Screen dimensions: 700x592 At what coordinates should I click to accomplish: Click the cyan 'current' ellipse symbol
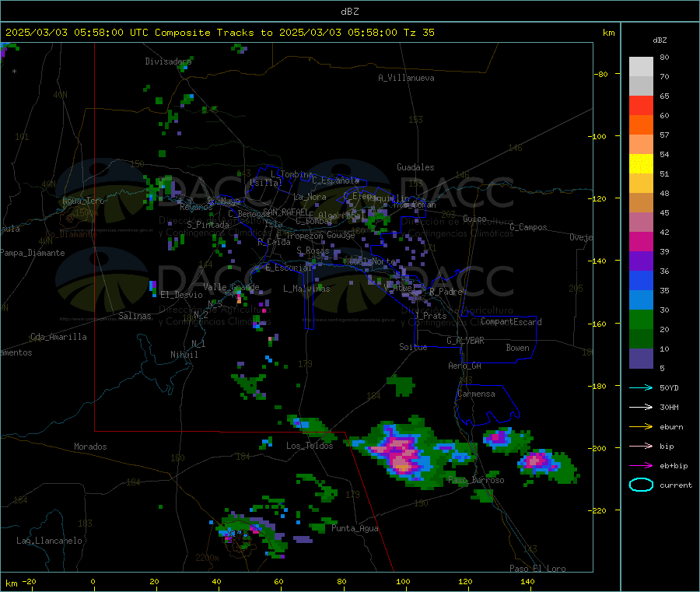(641, 485)
